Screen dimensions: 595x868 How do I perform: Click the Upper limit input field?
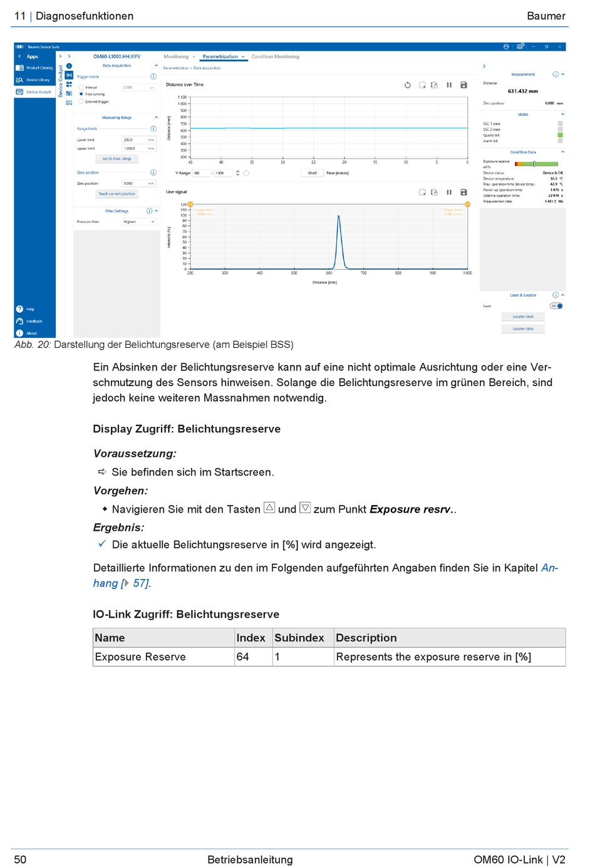tap(138, 148)
